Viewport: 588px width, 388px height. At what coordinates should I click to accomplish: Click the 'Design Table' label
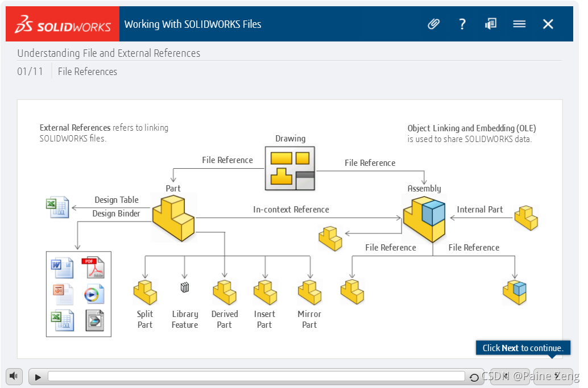click(117, 199)
